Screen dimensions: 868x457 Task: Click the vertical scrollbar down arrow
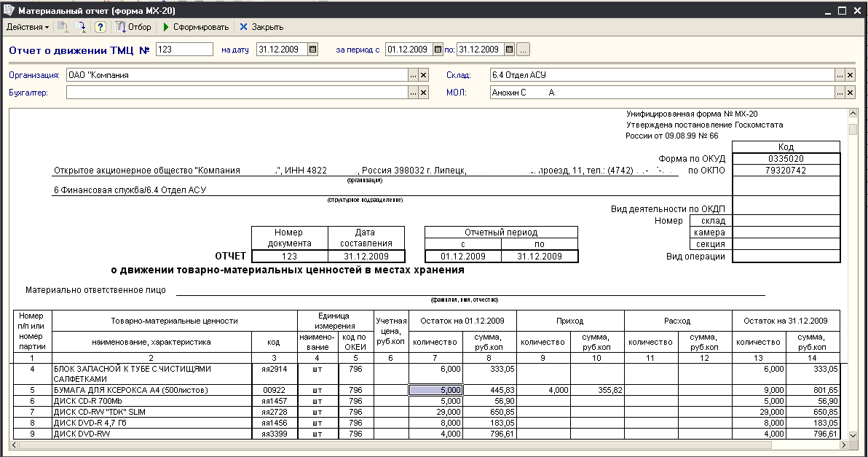[853, 435]
